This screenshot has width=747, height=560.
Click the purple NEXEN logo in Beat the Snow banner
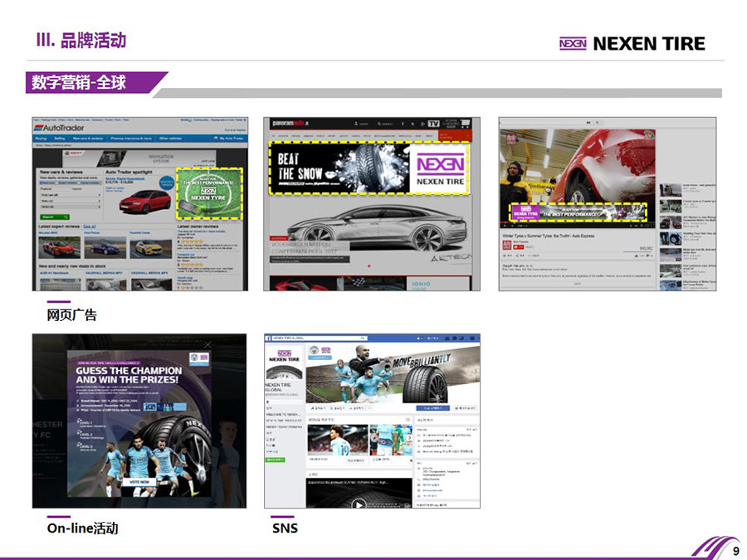point(440,163)
